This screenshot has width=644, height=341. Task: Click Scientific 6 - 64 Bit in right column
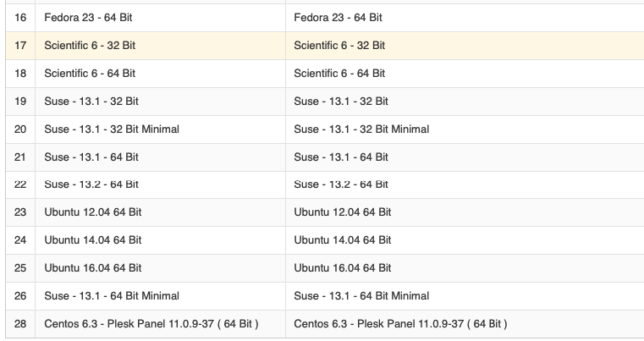pyautogui.click(x=339, y=74)
